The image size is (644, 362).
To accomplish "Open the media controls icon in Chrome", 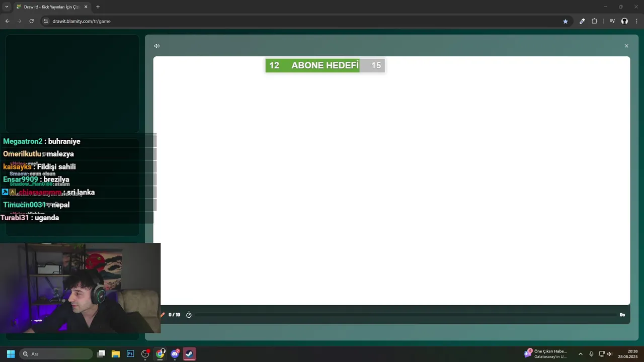I will (612, 21).
